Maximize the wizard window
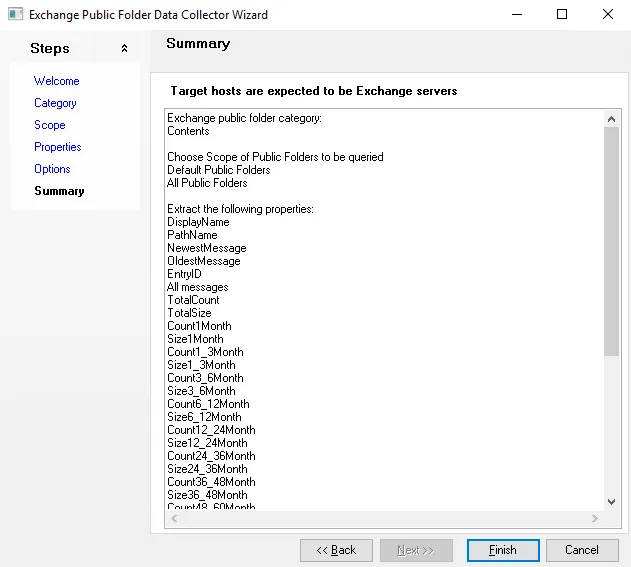 [562, 14]
